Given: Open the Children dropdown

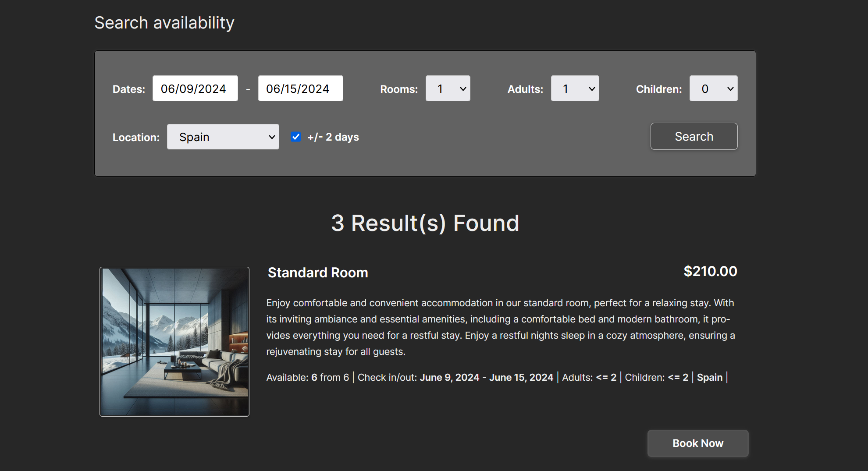Looking at the screenshot, I should pyautogui.click(x=713, y=89).
